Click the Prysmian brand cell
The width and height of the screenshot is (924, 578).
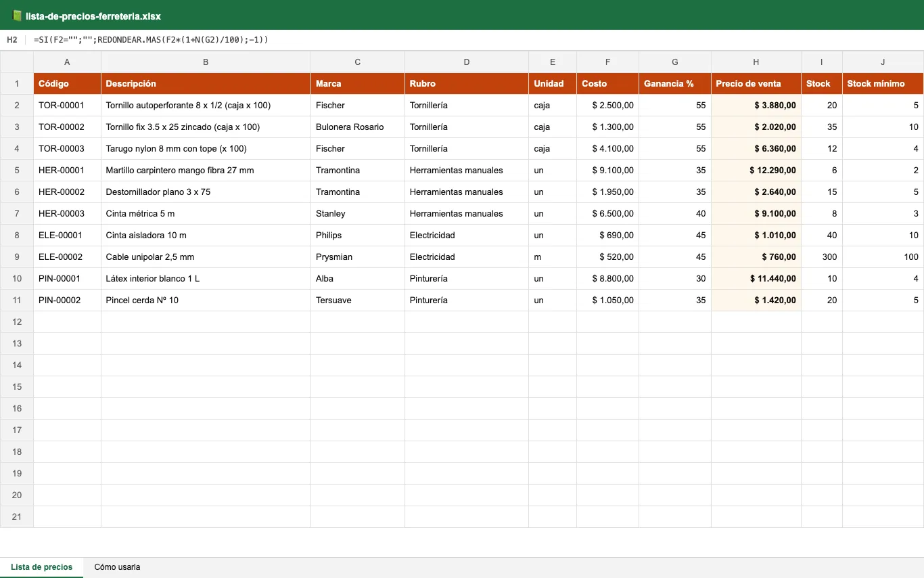(x=358, y=257)
